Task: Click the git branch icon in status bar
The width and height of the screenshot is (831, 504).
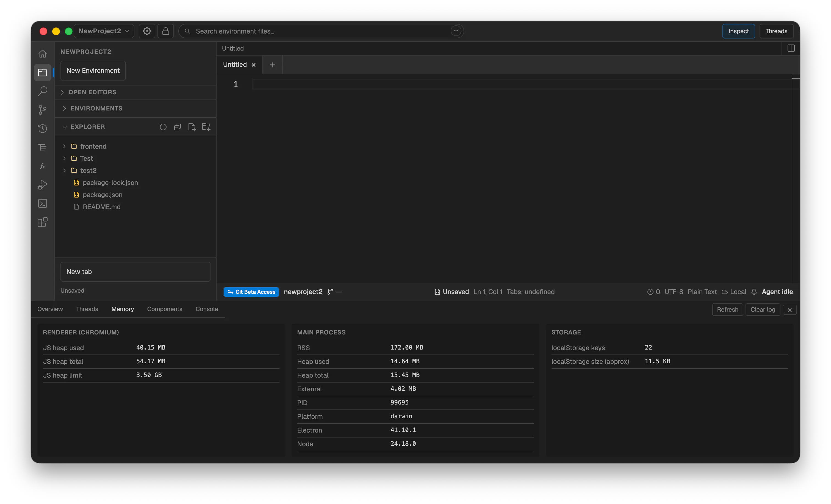Action: point(330,292)
